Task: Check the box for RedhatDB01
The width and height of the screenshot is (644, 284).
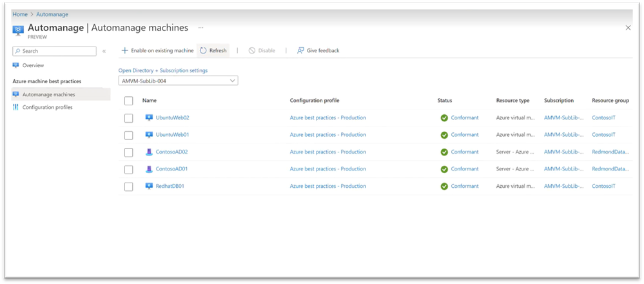Action: click(x=128, y=187)
